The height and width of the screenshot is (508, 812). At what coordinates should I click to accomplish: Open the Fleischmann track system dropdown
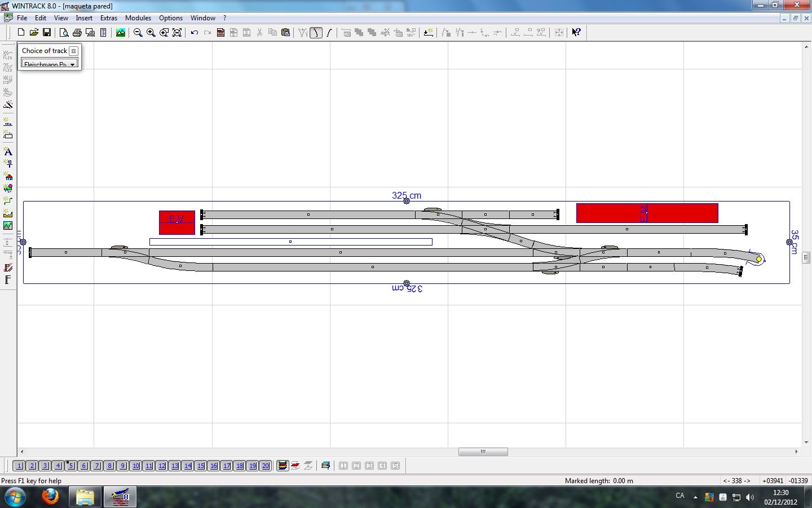(x=49, y=64)
